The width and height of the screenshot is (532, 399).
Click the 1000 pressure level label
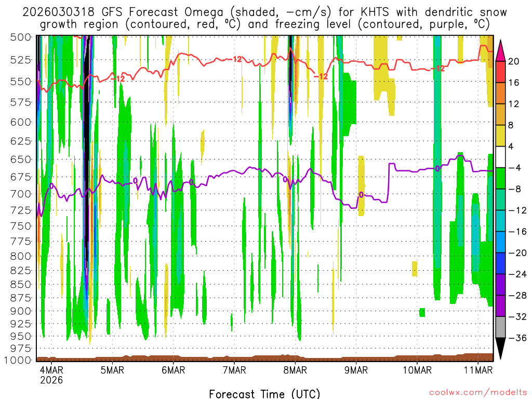(x=18, y=360)
